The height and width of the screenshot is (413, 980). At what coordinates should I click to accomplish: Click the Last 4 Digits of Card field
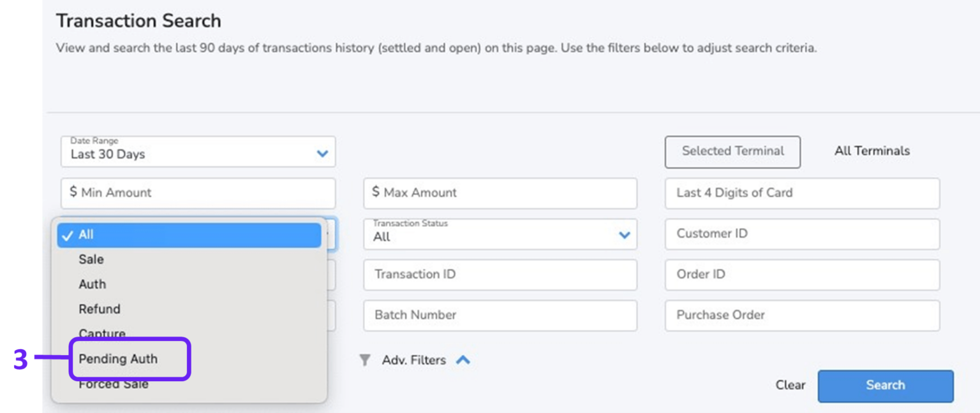pyautogui.click(x=802, y=193)
